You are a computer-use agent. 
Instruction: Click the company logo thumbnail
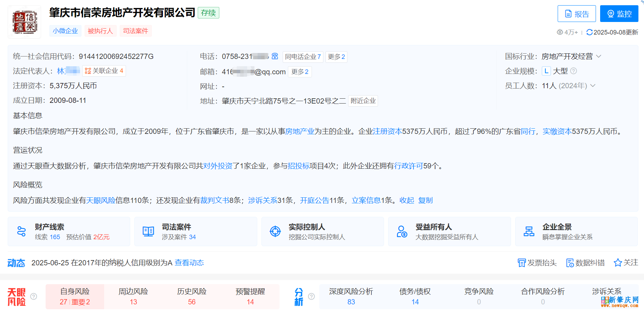point(24,22)
